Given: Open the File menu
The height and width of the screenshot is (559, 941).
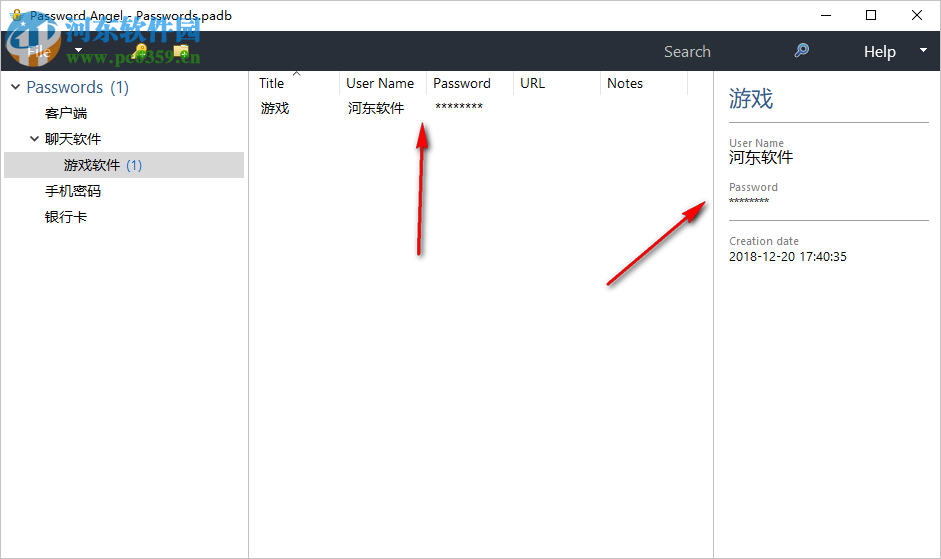Looking at the screenshot, I should pyautogui.click(x=40, y=52).
